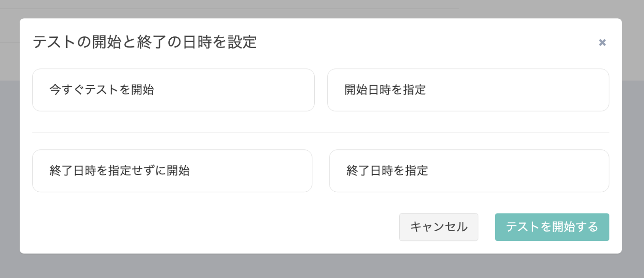Select the 終了日時を指定 option
This screenshot has width=644, height=278.
[x=469, y=171]
